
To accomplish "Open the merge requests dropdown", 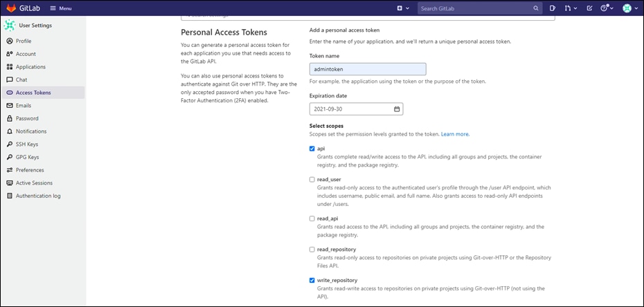I will click(x=571, y=8).
